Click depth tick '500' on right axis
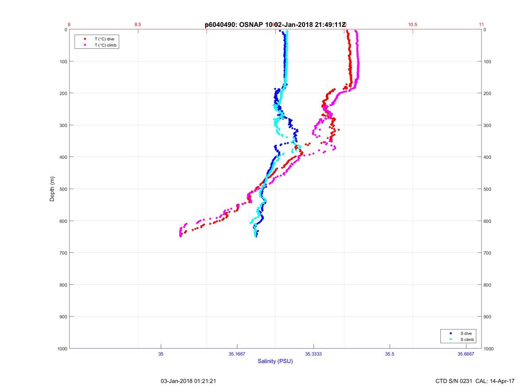This screenshot has width=532, height=392. 488,189
